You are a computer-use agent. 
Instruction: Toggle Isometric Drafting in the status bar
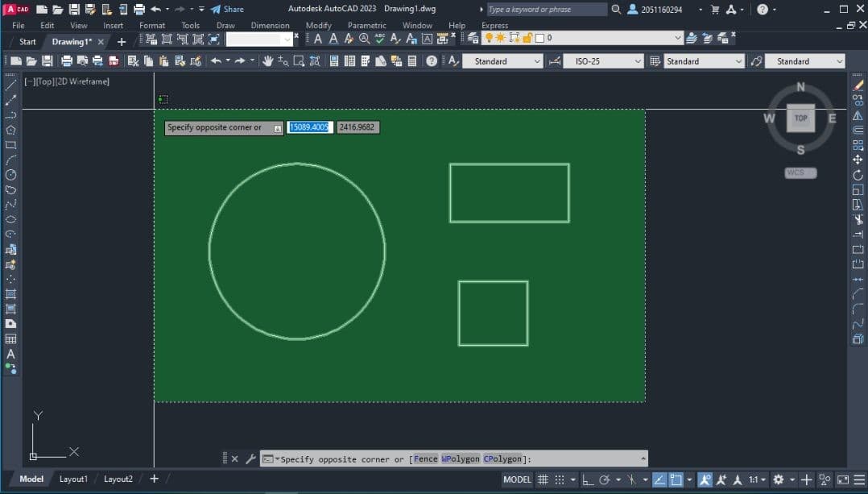[631, 479]
